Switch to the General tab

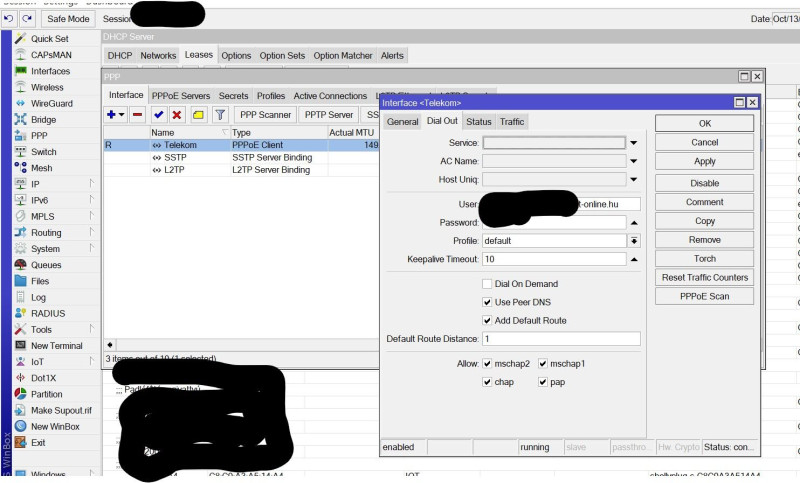403,122
